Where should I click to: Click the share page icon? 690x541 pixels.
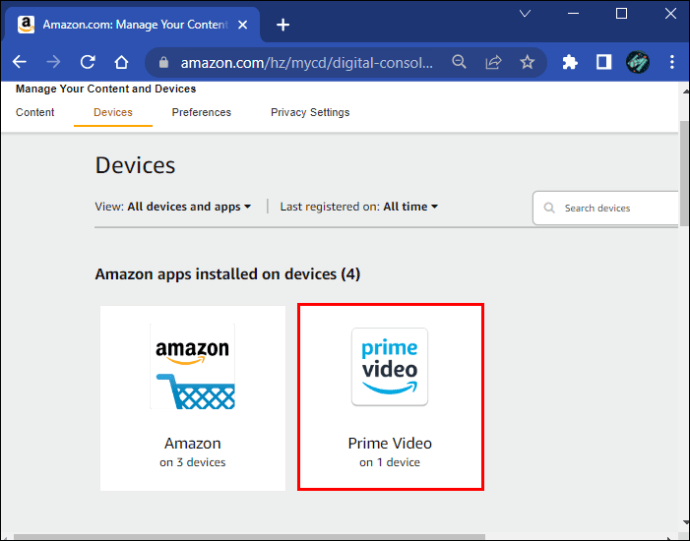pyautogui.click(x=493, y=62)
